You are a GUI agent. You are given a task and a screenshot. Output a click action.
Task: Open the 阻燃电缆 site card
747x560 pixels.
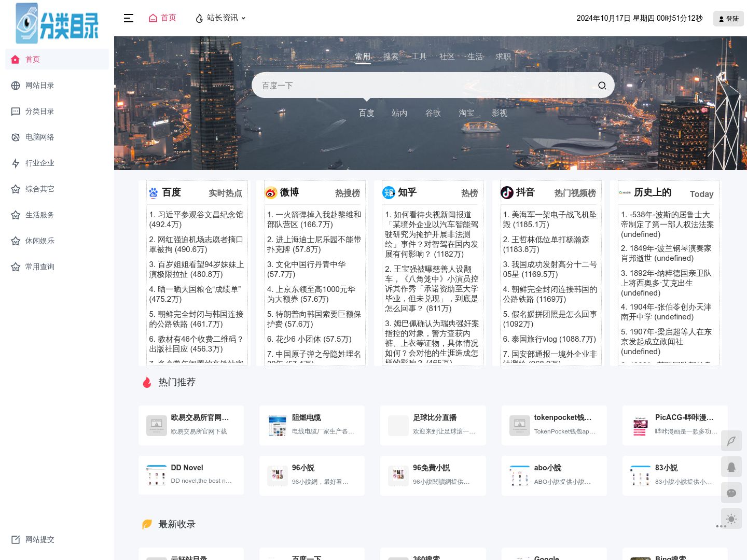tap(312, 425)
